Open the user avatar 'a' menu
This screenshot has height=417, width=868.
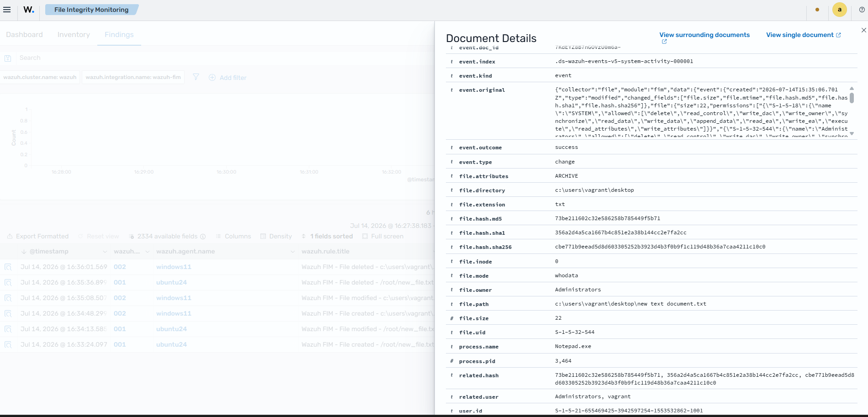840,10
